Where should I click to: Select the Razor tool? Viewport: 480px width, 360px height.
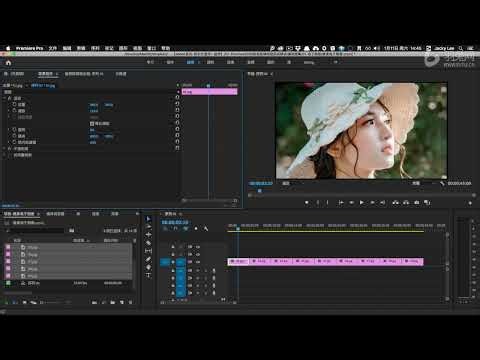pos(149,243)
